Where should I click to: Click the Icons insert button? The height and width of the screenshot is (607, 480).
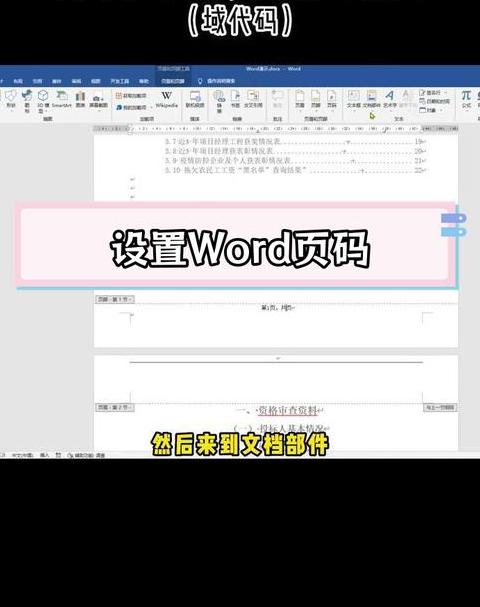coord(27,100)
